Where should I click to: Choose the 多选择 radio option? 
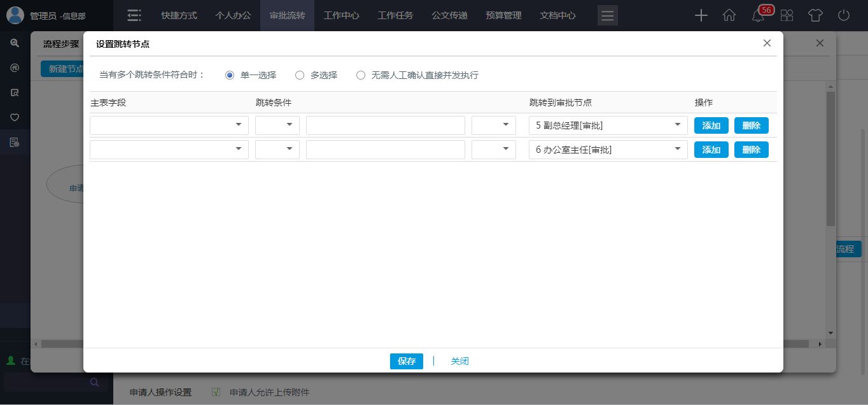(300, 75)
